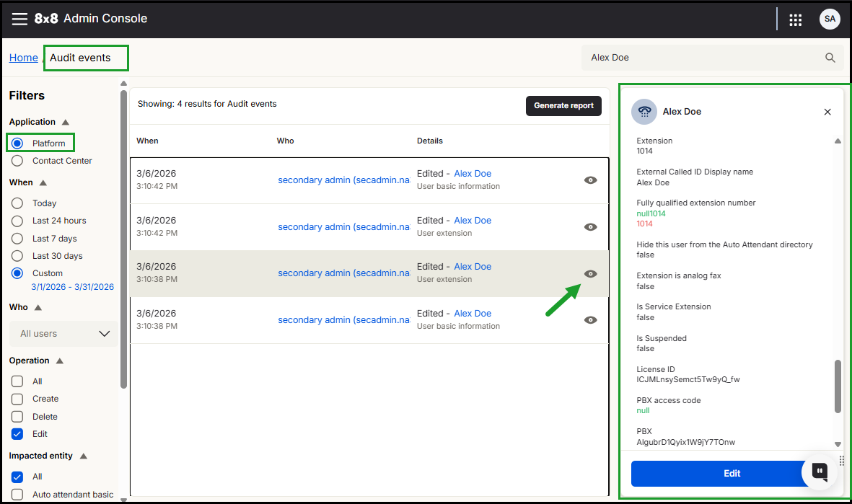Image resolution: width=852 pixels, height=504 pixels.
Task: Collapse the Operation filter section
Action: click(x=60, y=361)
